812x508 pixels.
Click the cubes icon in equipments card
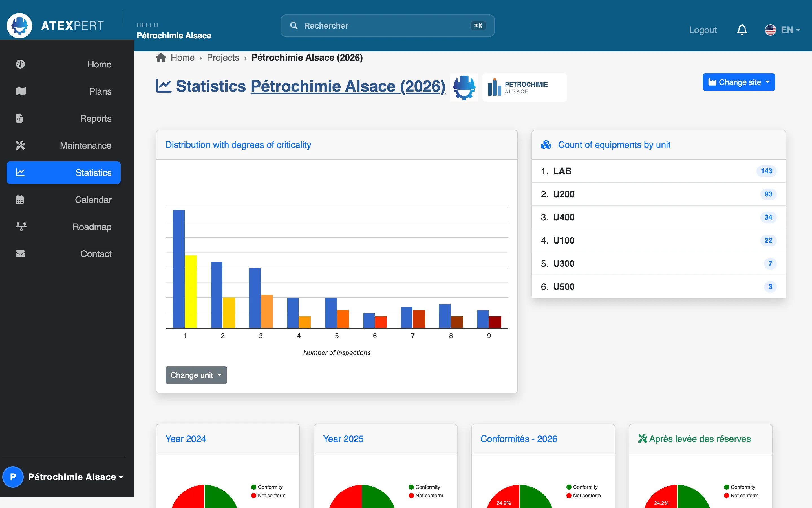tap(546, 145)
